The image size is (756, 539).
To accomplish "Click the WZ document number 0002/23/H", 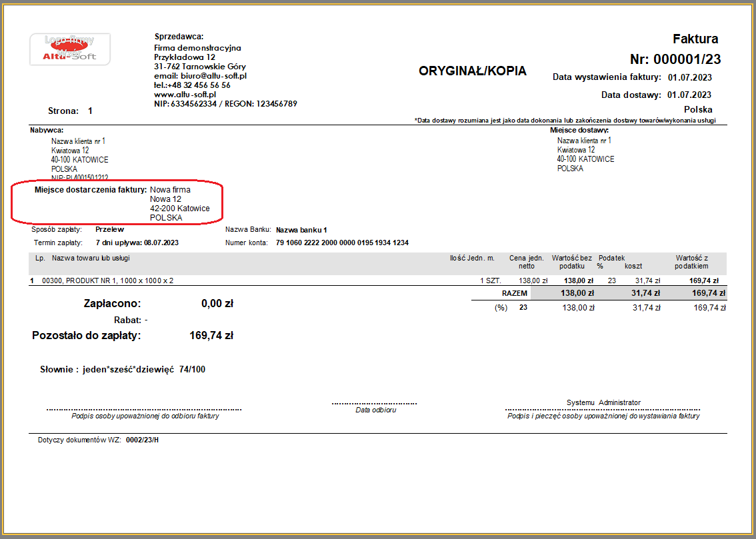I will click(x=142, y=440).
